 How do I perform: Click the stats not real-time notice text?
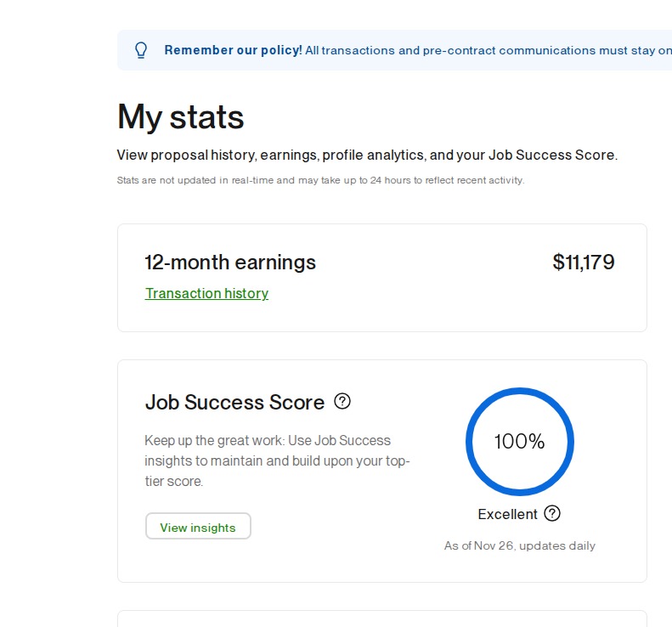tap(320, 180)
